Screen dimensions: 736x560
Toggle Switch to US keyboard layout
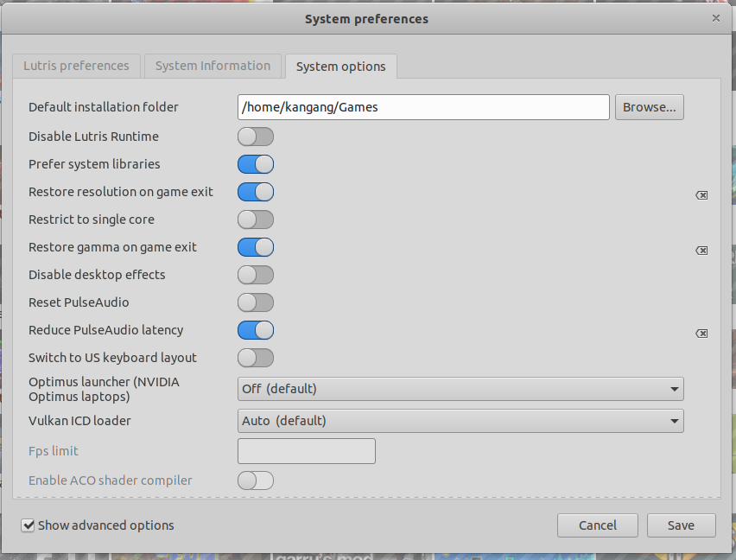point(256,358)
